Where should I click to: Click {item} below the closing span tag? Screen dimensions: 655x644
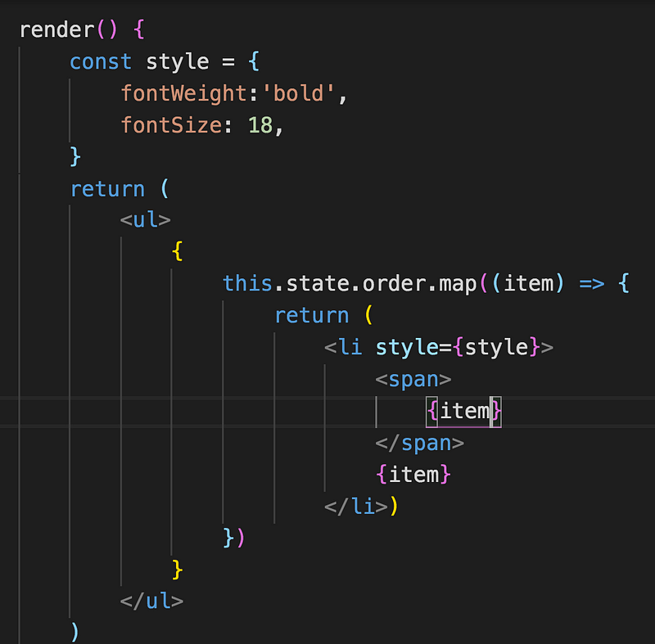click(413, 475)
